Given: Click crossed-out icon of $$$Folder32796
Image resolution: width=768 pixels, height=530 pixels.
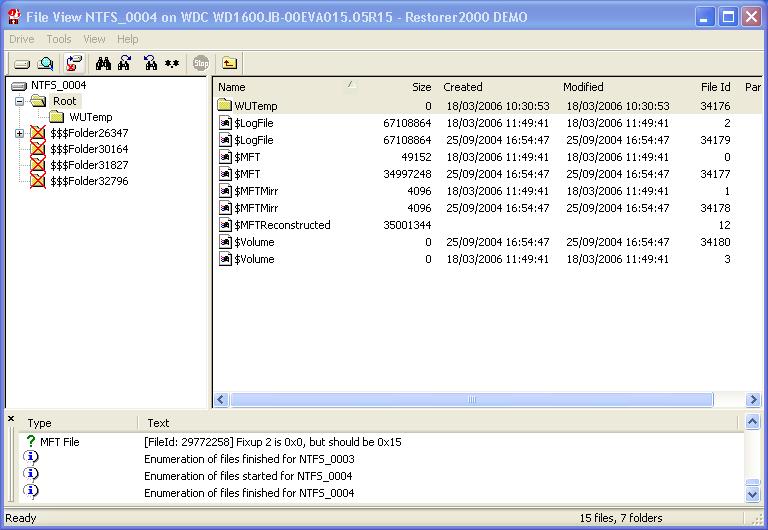Looking at the screenshot, I should 38,181.
